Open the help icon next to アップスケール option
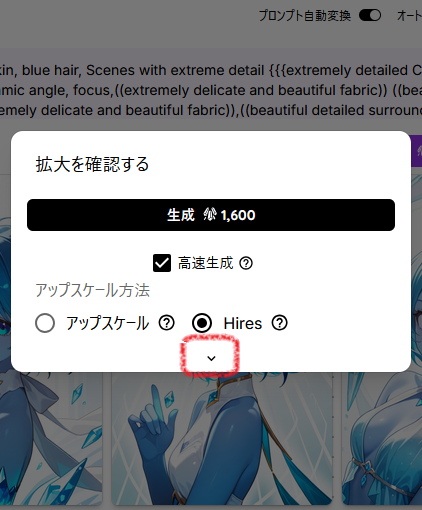Viewport: 422px width, 510px height. tap(166, 323)
